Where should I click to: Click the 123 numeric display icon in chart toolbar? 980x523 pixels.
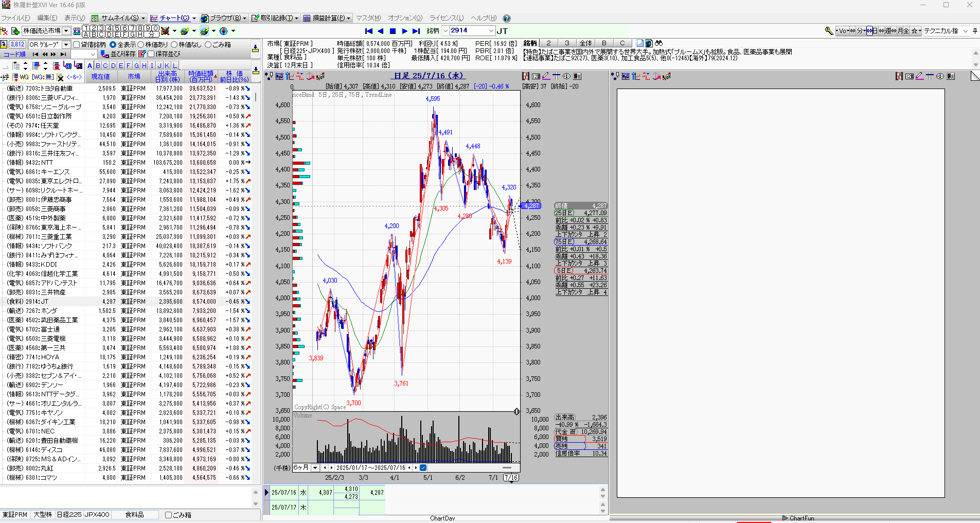[536, 76]
